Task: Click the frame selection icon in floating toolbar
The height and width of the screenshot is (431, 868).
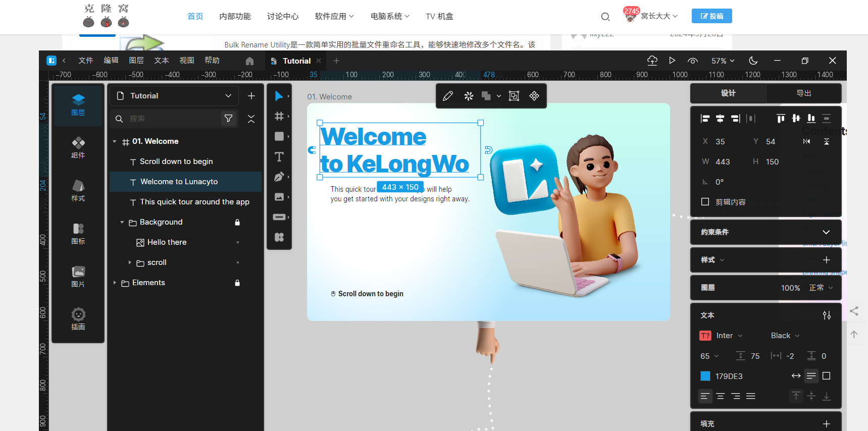Action: coord(514,96)
